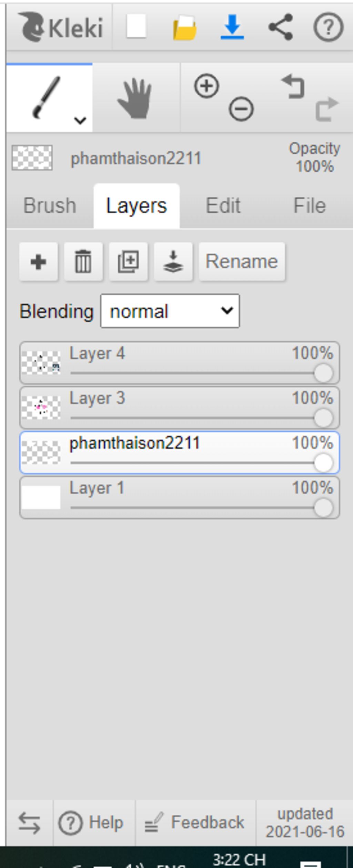The width and height of the screenshot is (353, 868).
Task: Open the Edit tab
Action: [223, 206]
